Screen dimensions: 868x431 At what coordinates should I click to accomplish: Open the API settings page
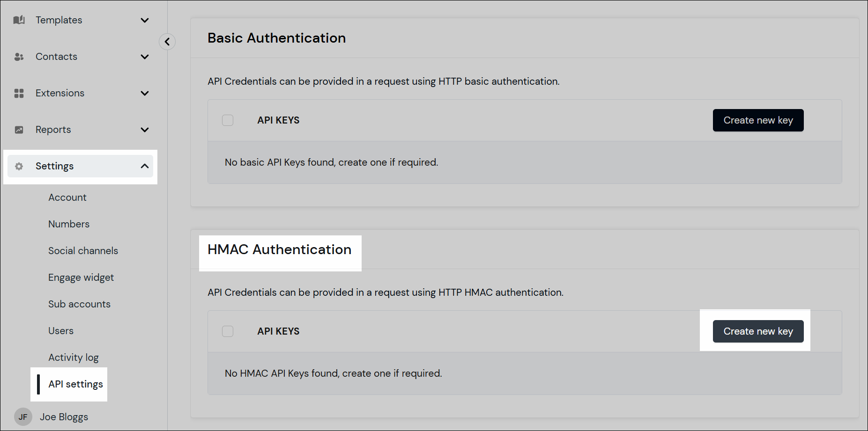[75, 384]
